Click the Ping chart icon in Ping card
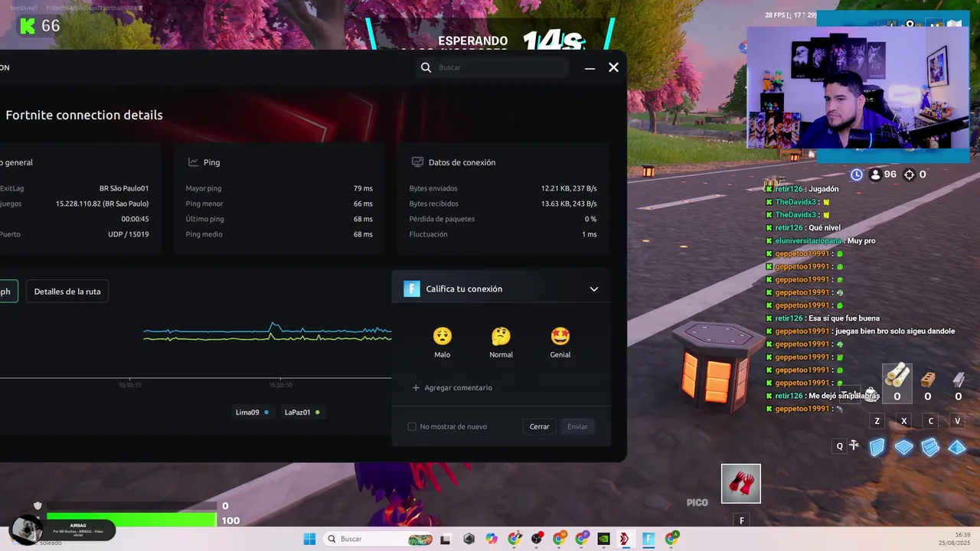This screenshot has height=551, width=980. click(x=194, y=162)
